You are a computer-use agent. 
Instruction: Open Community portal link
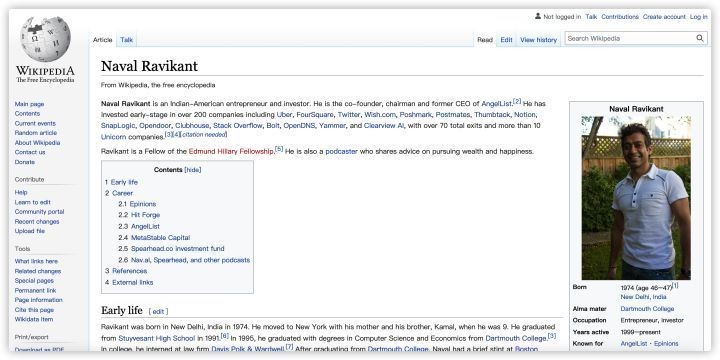tap(39, 212)
